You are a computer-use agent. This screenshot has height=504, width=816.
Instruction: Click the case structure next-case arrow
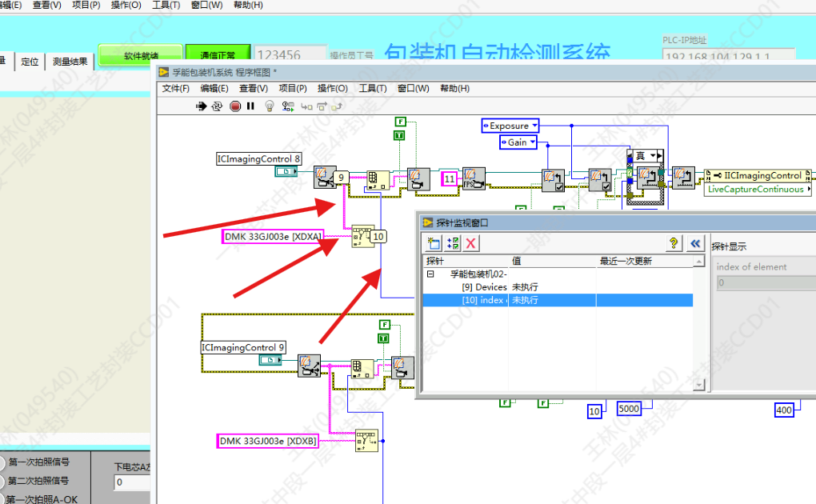click(660, 156)
